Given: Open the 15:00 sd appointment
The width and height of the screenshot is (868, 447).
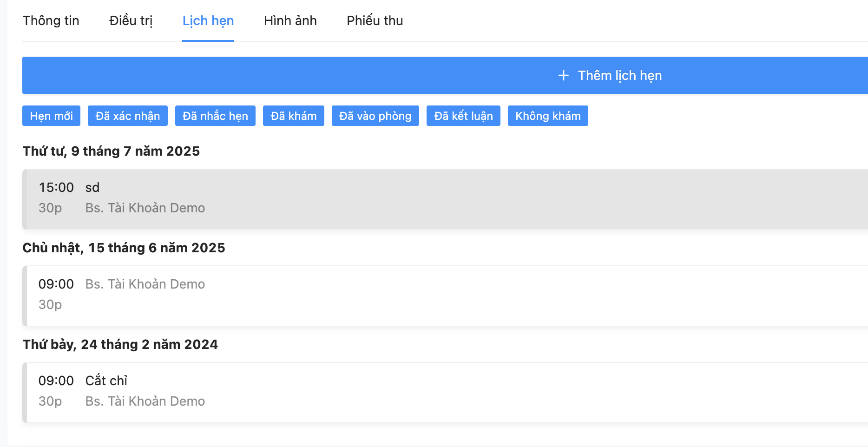Looking at the screenshot, I should click(418, 199).
